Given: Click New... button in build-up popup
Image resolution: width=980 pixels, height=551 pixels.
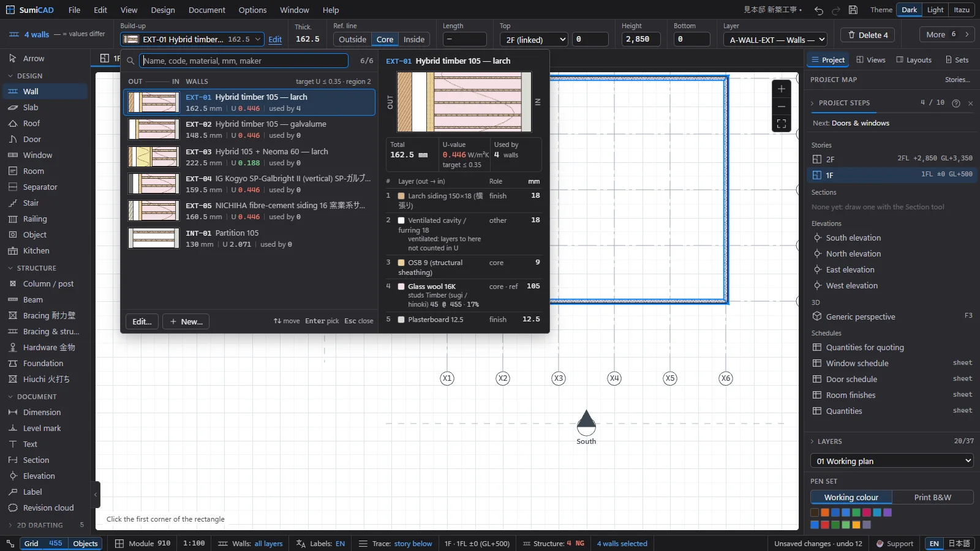Looking at the screenshot, I should 186,321.
